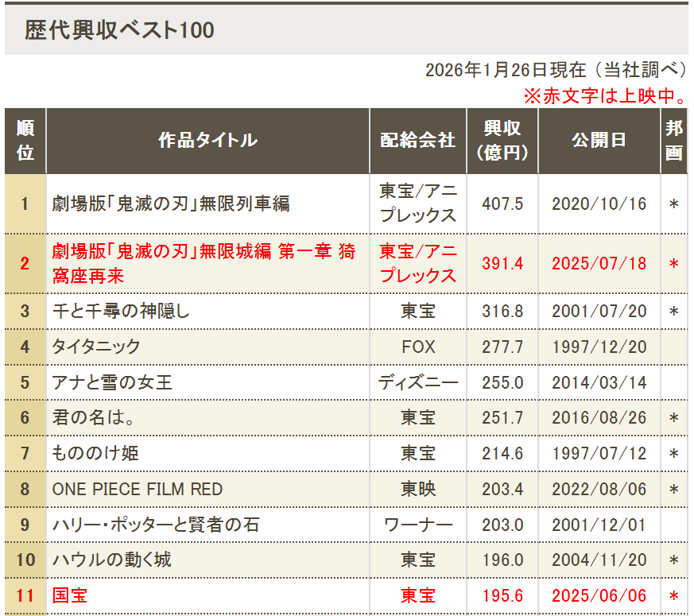Screen dimensions: 694x616
Task: Click box office value 255.0
Action: pyautogui.click(x=502, y=383)
